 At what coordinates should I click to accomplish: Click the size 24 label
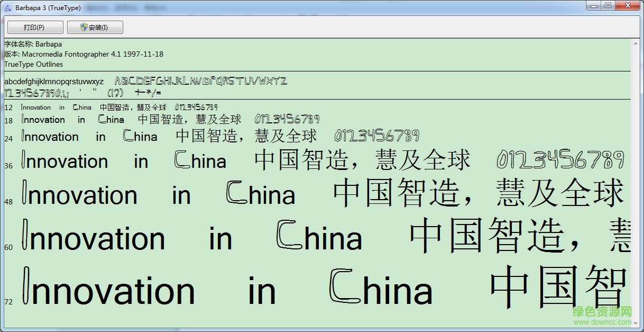8,139
